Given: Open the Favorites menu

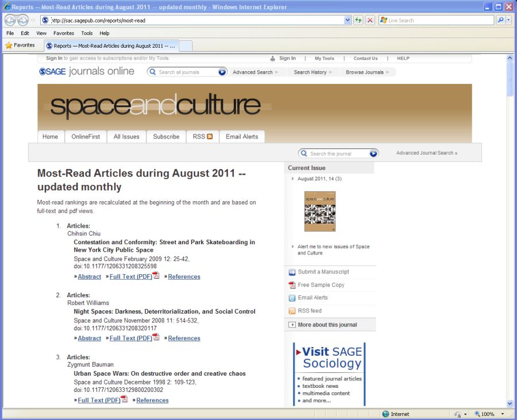Looking at the screenshot, I should [x=64, y=33].
